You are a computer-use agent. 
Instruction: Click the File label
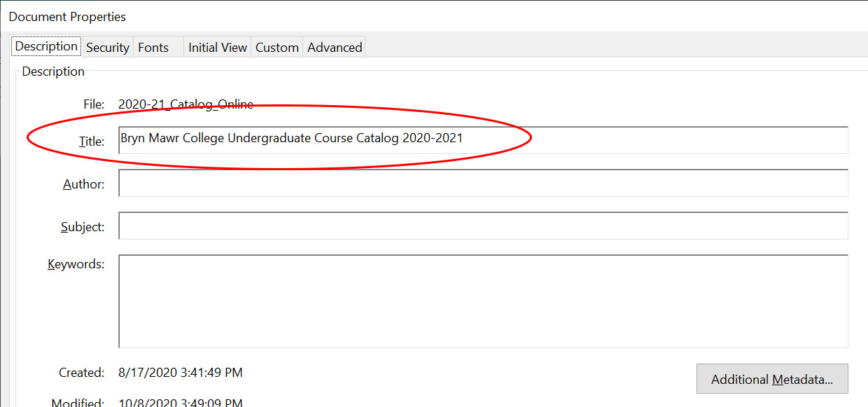click(94, 104)
